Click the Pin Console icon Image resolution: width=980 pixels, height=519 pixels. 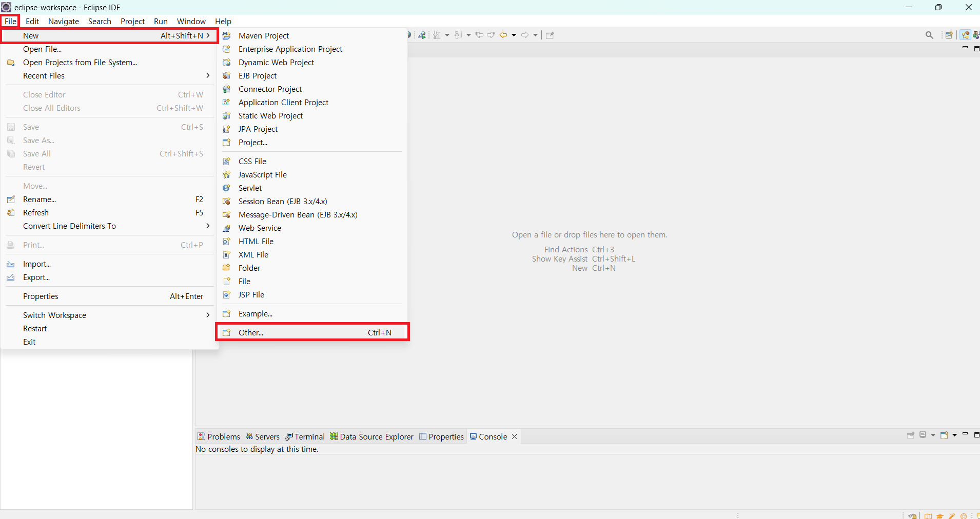click(911, 435)
